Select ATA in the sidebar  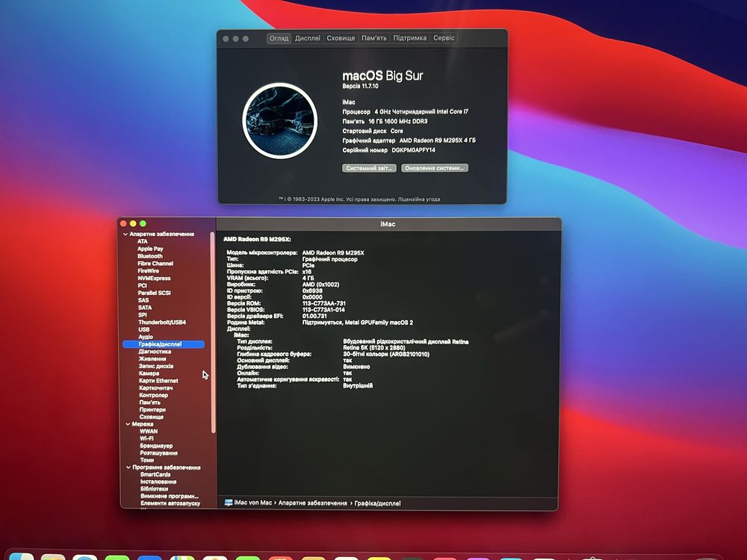(143, 241)
